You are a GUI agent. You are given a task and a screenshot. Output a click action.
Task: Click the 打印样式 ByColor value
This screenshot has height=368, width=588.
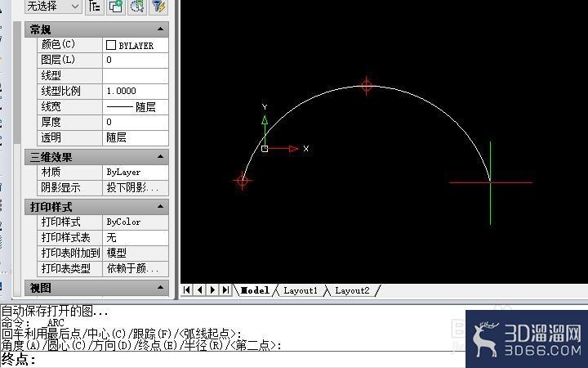click(x=136, y=222)
